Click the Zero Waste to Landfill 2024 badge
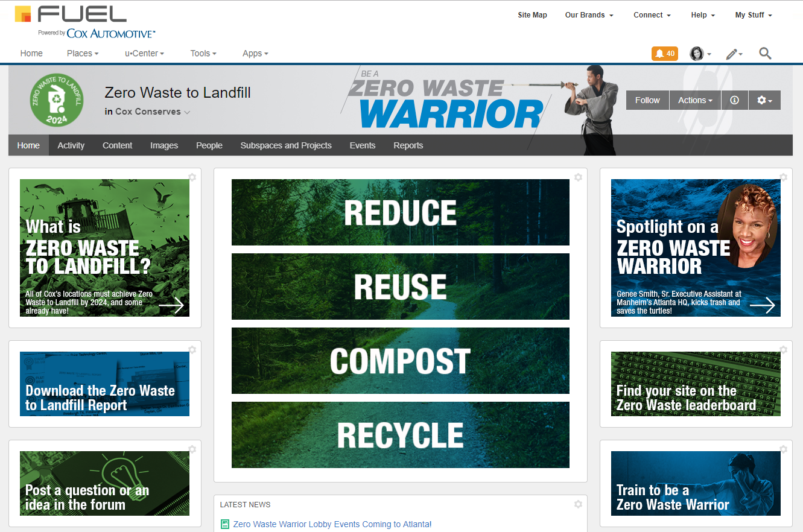803x532 pixels. coord(57,100)
